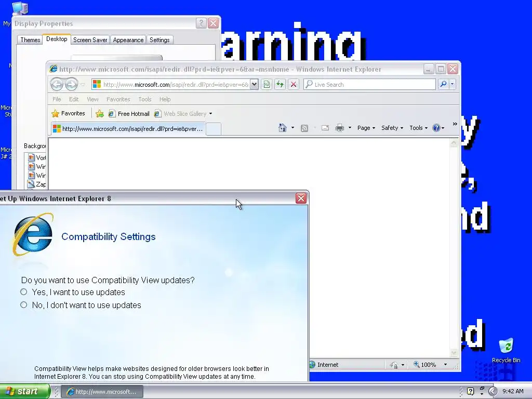This screenshot has width=532, height=399.
Task: Click the Home house icon
Action: click(282, 128)
